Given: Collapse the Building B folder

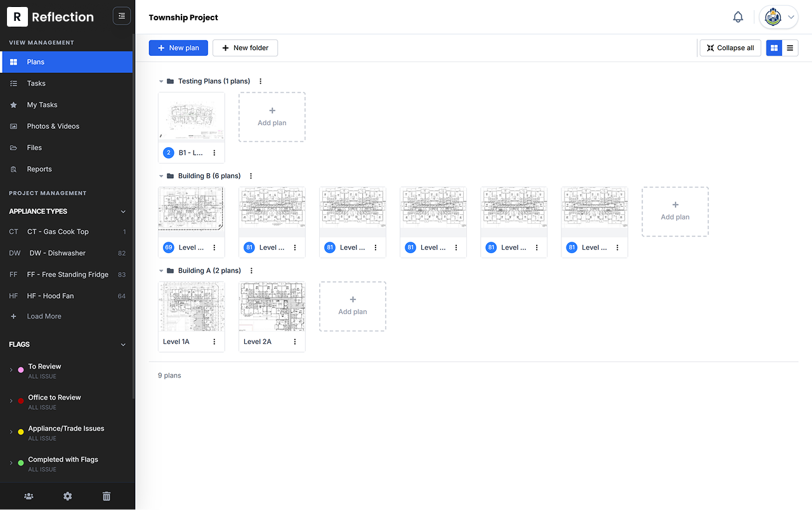Looking at the screenshot, I should point(161,176).
